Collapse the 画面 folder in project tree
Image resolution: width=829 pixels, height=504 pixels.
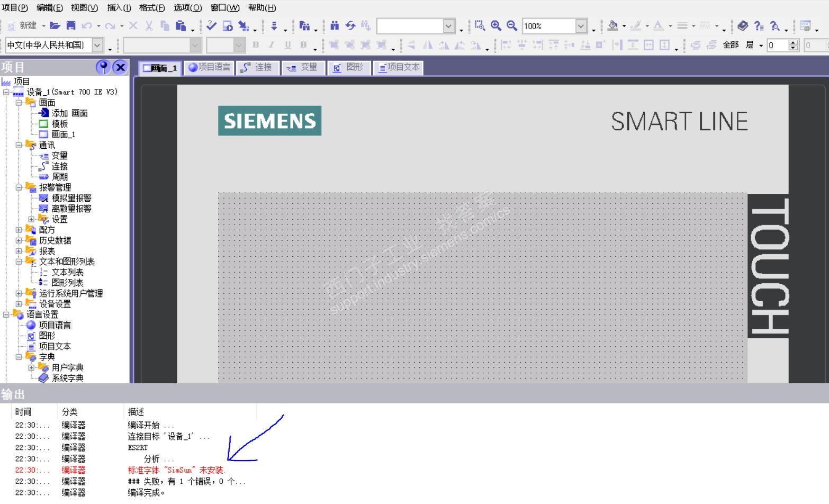tap(19, 103)
